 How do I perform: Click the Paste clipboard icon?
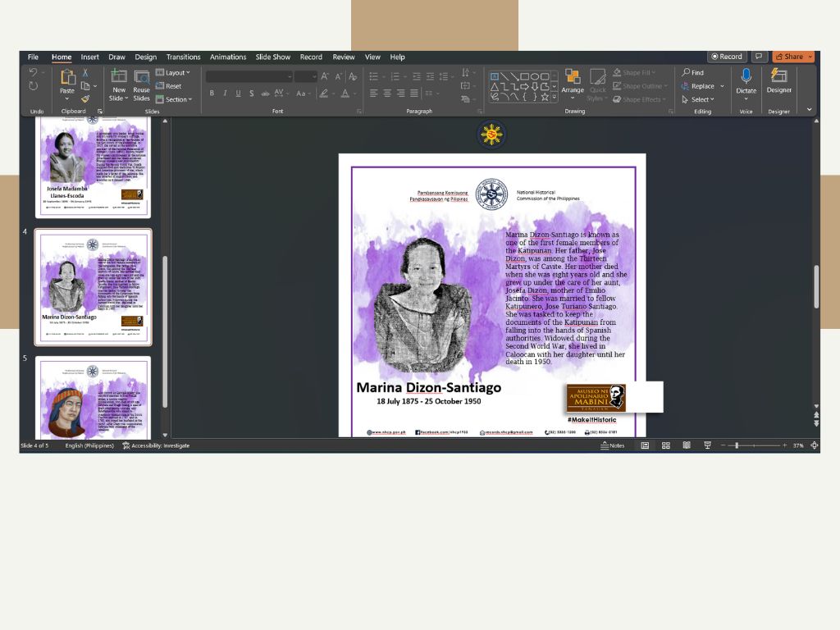click(67, 78)
